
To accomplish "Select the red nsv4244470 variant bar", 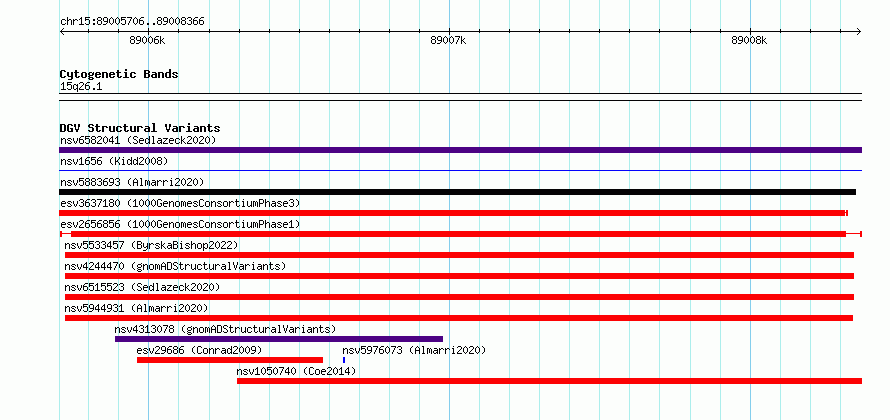I will pyautogui.click(x=459, y=276).
